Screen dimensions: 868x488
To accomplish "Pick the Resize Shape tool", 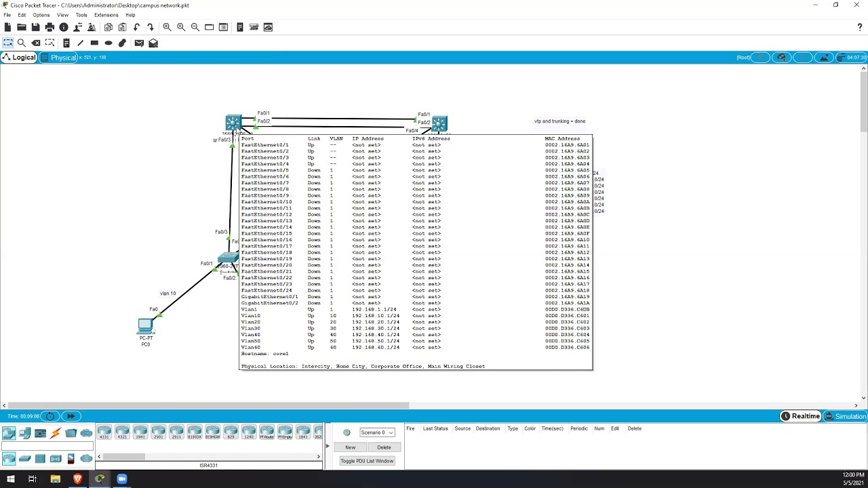I will tap(50, 43).
